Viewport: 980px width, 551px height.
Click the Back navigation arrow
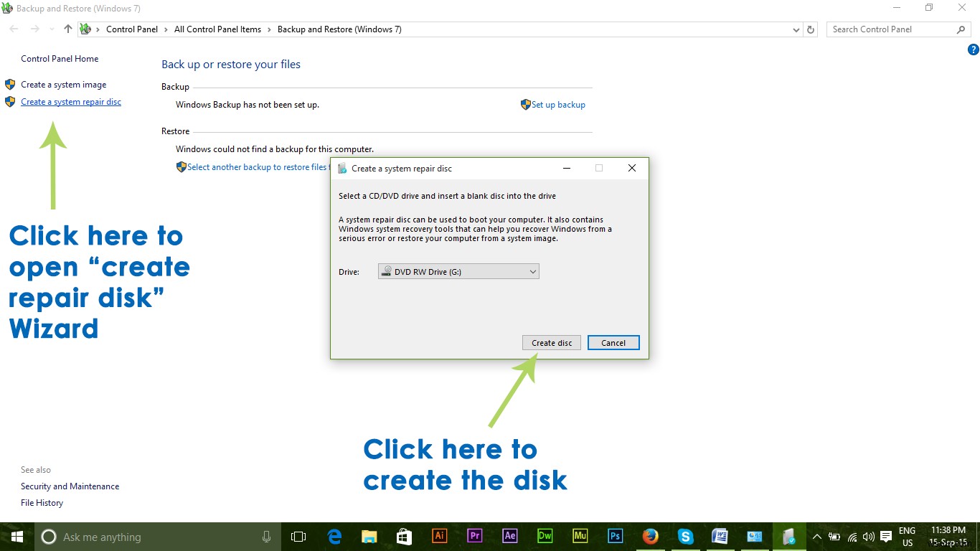[x=14, y=29]
